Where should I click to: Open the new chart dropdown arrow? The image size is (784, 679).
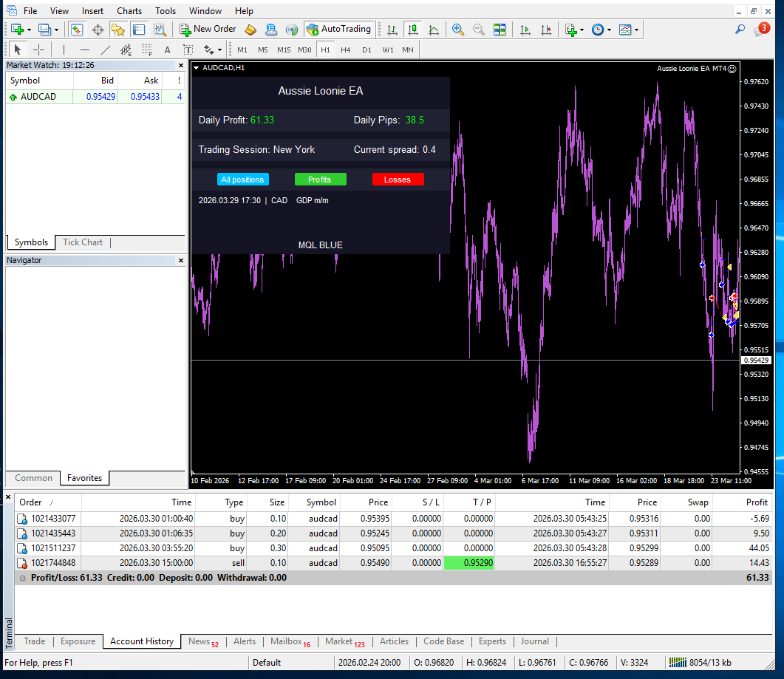click(29, 30)
